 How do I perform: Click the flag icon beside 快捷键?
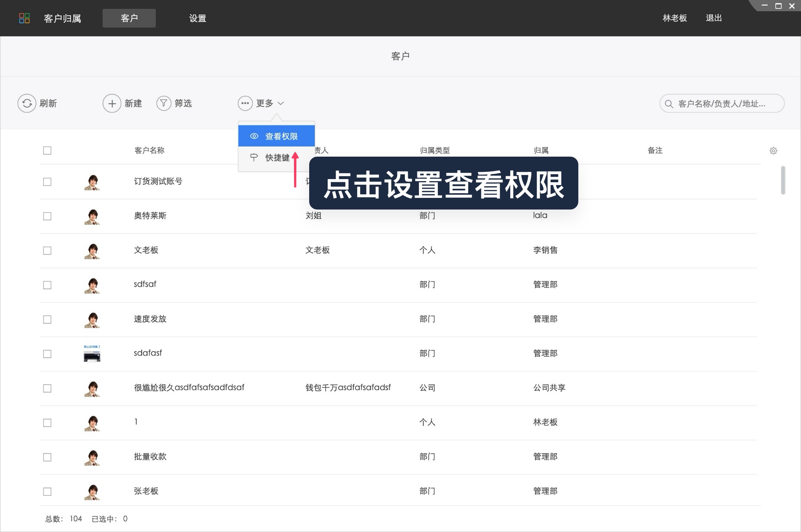point(254,157)
